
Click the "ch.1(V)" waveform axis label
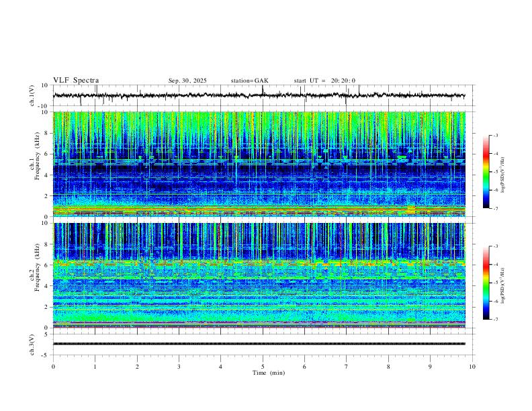click(x=32, y=95)
